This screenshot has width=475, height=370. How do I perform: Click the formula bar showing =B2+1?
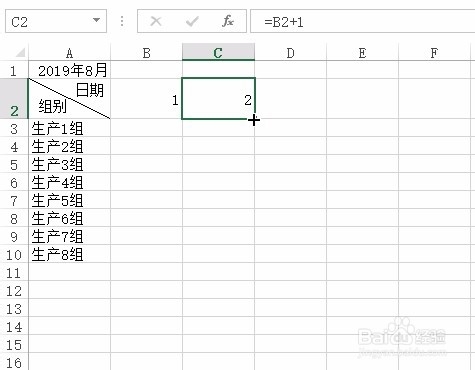[363, 22]
